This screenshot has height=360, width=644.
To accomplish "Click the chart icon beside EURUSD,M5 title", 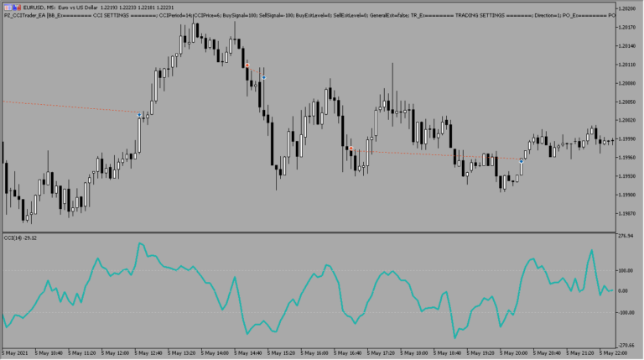I will tap(4, 6).
